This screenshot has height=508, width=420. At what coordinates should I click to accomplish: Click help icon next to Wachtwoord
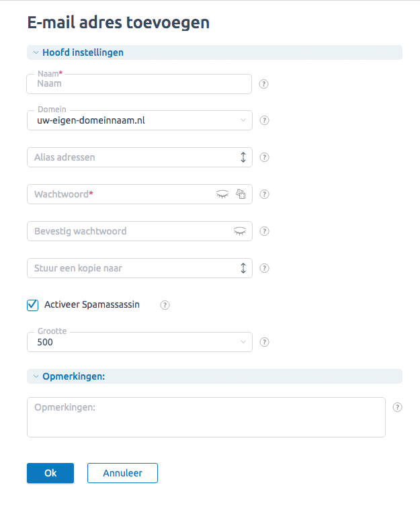pos(264,194)
